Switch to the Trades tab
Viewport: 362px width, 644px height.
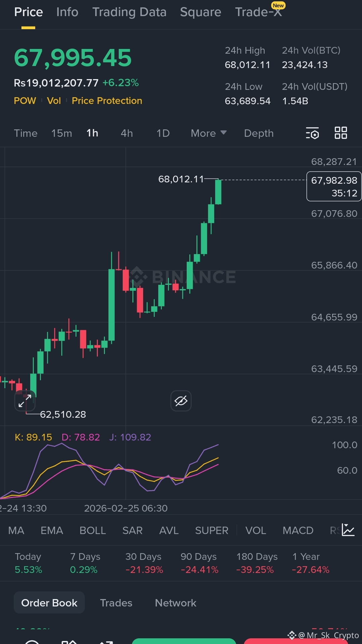(x=116, y=603)
